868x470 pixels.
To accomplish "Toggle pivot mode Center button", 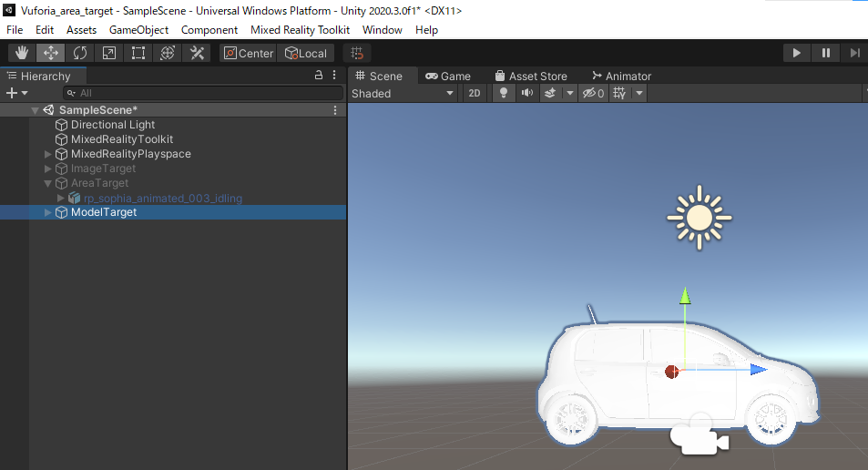I will (248, 53).
